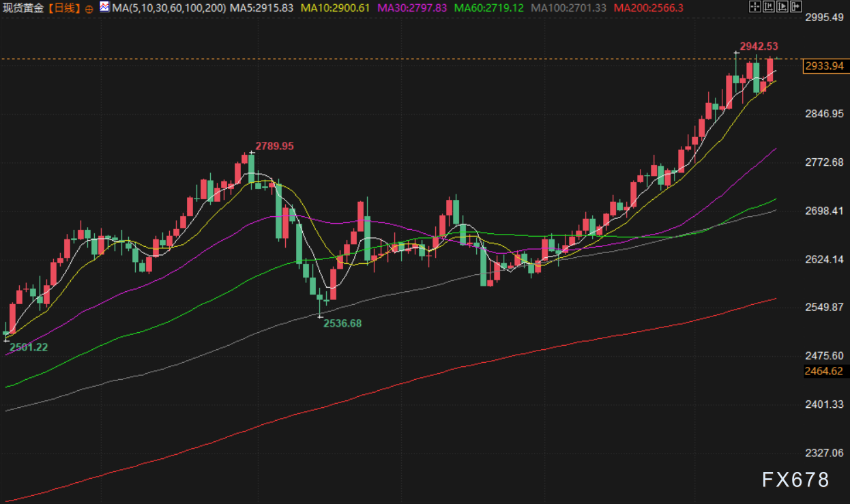Select the gray MA100 legend value

coord(568,8)
